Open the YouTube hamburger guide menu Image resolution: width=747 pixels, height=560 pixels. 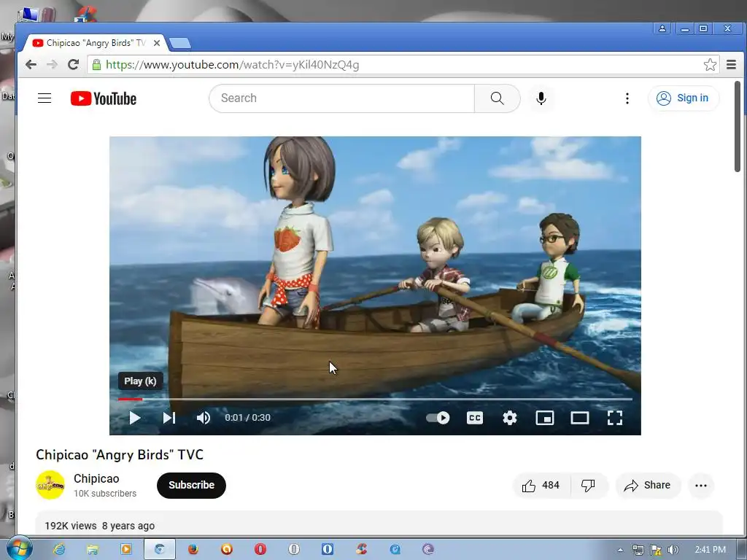coord(44,98)
